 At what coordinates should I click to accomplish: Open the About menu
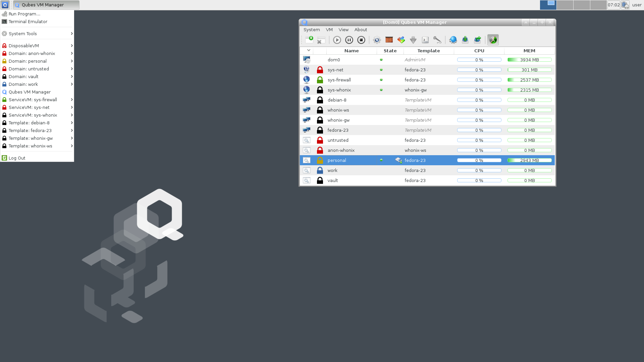(361, 30)
